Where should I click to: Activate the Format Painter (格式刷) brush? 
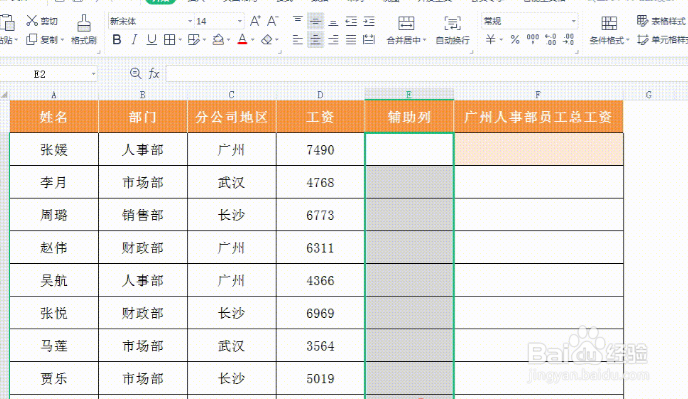[84, 23]
